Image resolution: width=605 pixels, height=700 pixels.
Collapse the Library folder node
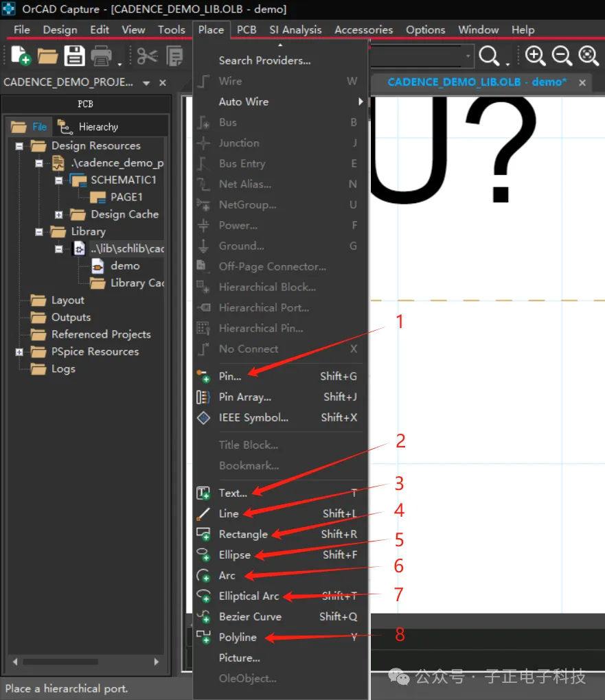pos(39,232)
